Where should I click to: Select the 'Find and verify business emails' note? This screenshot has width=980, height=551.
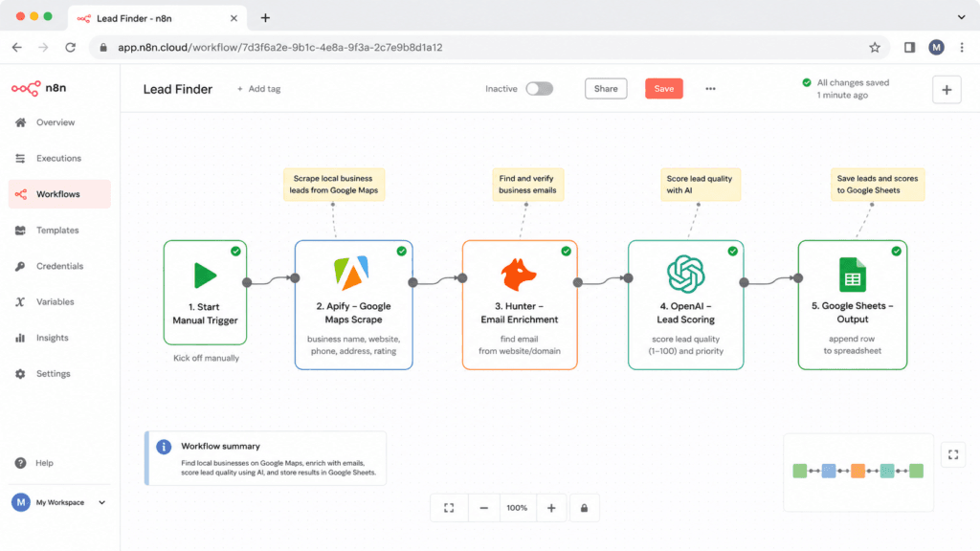point(527,185)
